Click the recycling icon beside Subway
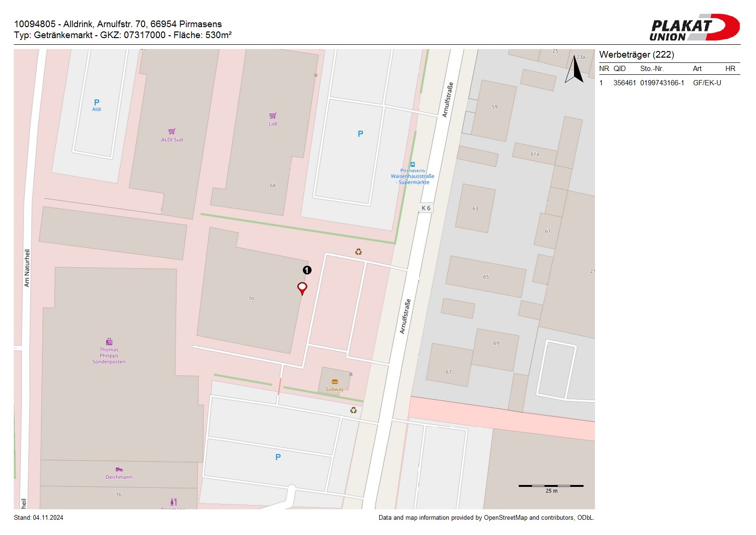This screenshot has width=756, height=535. point(353,410)
